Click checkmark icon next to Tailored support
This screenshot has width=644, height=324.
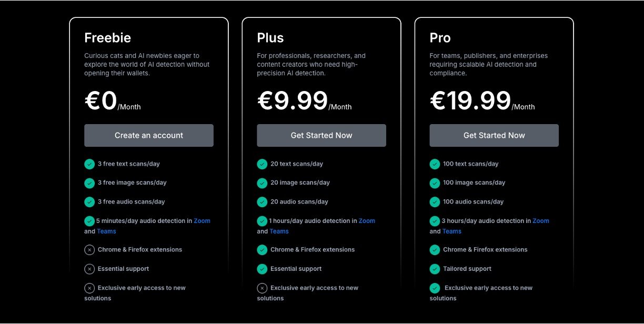435,269
